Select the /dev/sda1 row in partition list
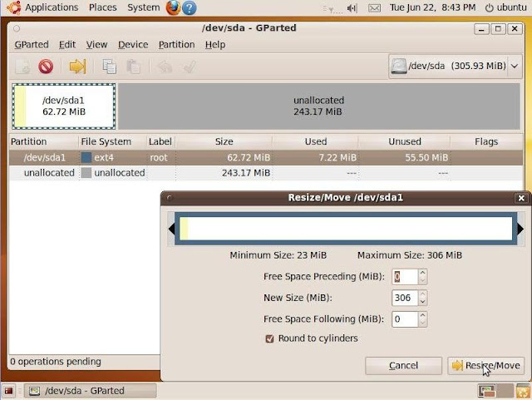Viewport: 532px width, 400px height. (x=266, y=157)
